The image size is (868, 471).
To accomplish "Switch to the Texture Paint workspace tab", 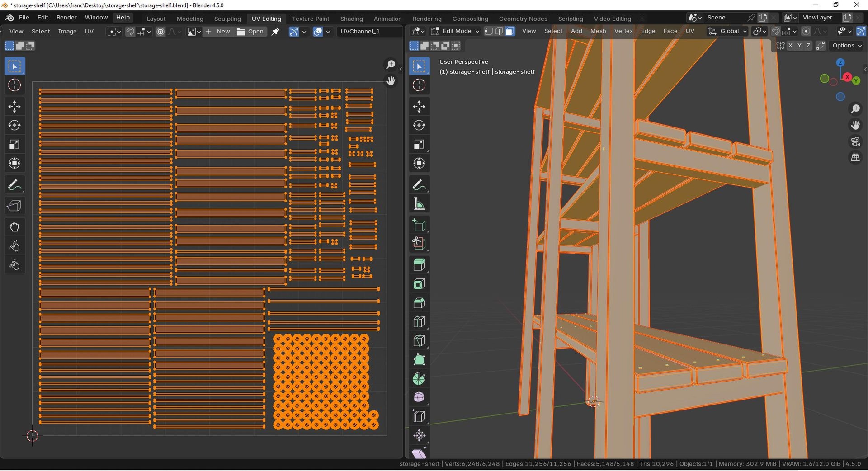I will coord(311,19).
